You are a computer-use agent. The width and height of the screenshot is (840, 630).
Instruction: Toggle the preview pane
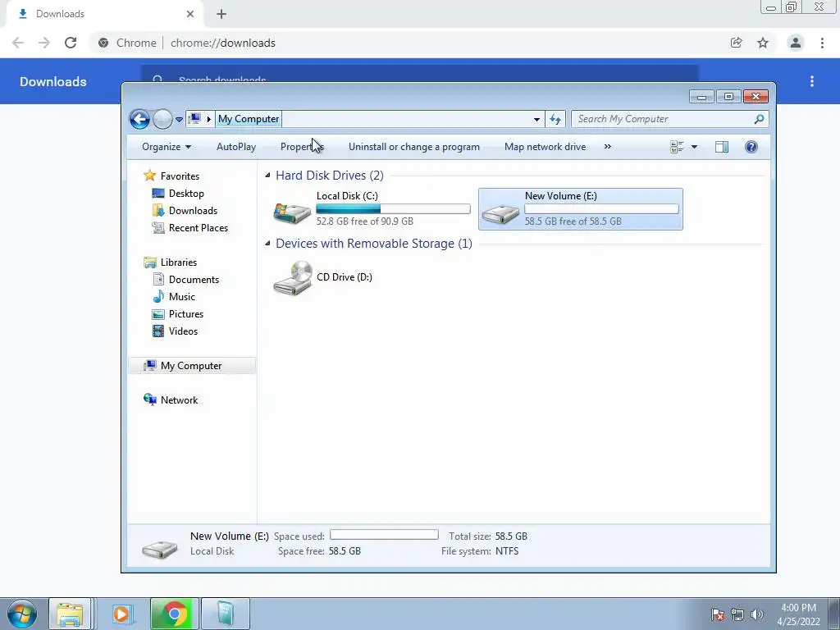pyautogui.click(x=722, y=147)
